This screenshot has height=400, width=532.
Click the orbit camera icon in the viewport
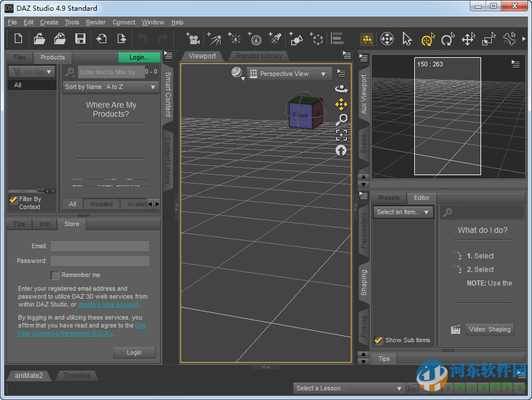click(341, 89)
